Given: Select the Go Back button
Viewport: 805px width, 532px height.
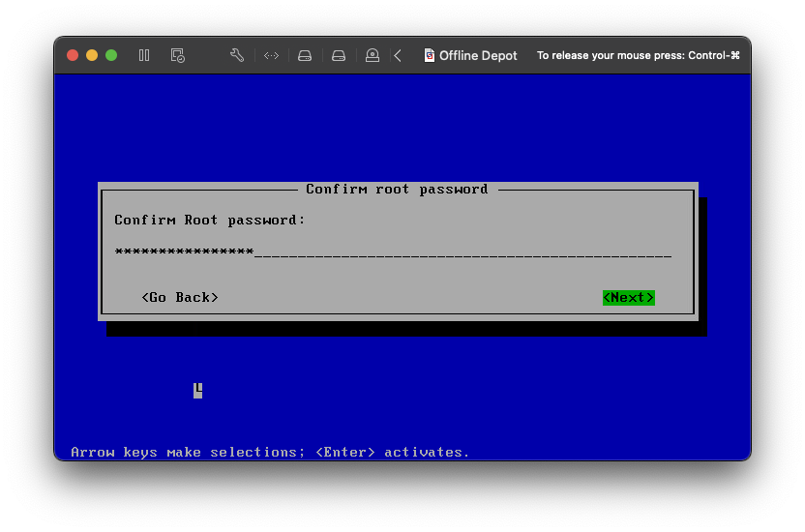Looking at the screenshot, I should tap(180, 297).
